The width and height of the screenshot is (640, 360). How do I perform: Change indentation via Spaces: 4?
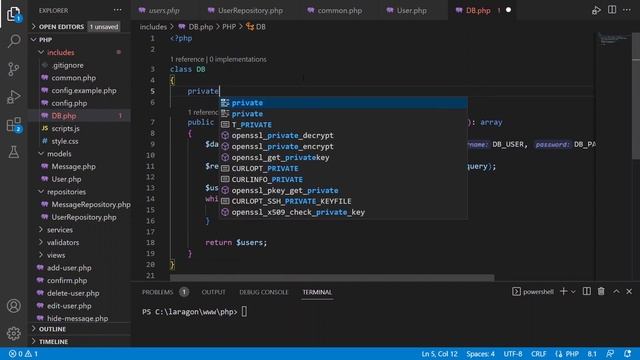tap(480, 353)
